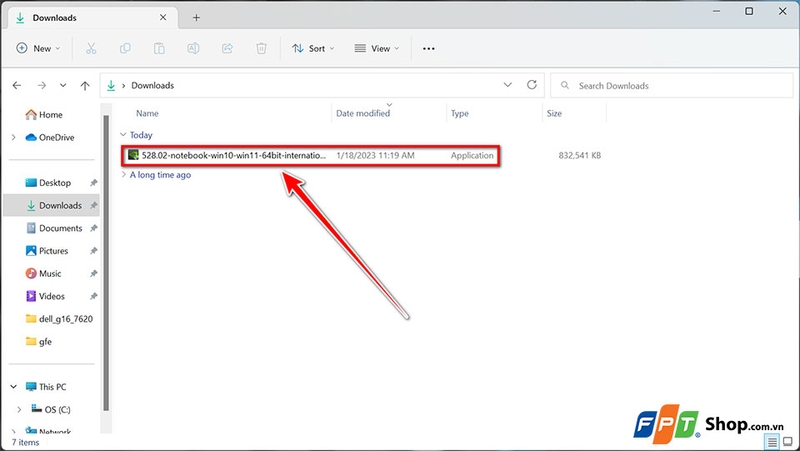Select the 528.02-notebook-win10-win11 file name
The width and height of the screenshot is (800, 451).
point(233,155)
